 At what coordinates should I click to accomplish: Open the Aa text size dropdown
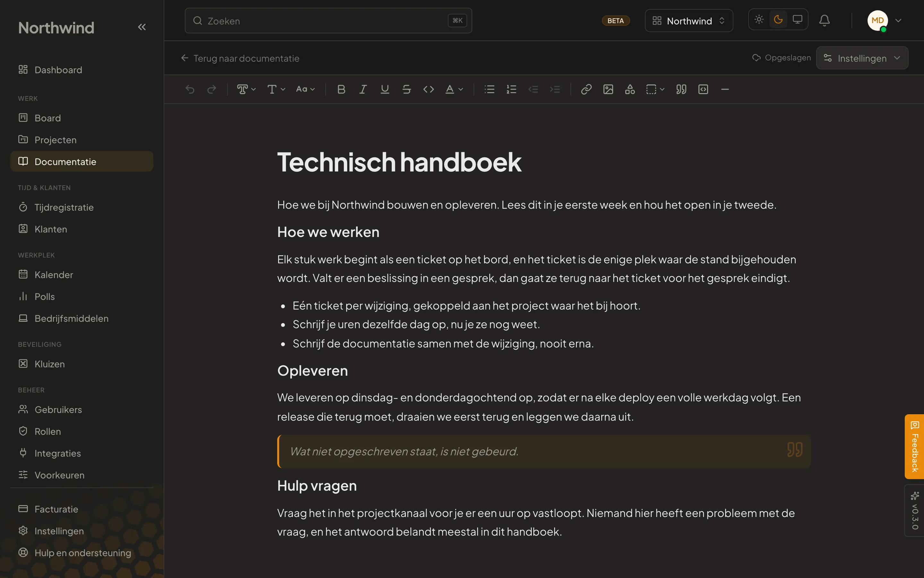305,90
